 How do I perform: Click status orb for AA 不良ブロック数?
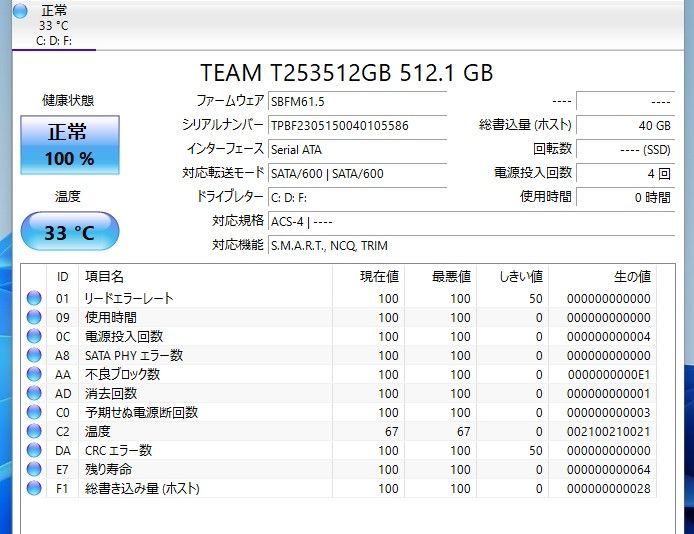[x=34, y=374]
